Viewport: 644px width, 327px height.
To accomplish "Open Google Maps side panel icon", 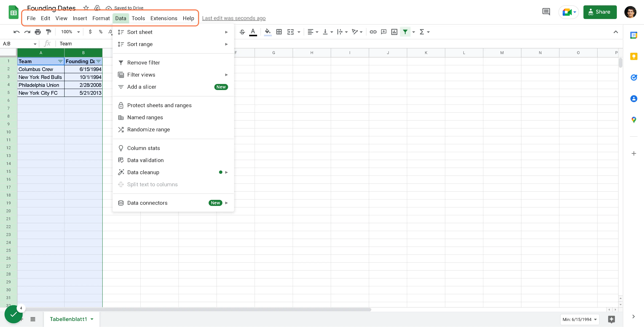I will tap(634, 120).
